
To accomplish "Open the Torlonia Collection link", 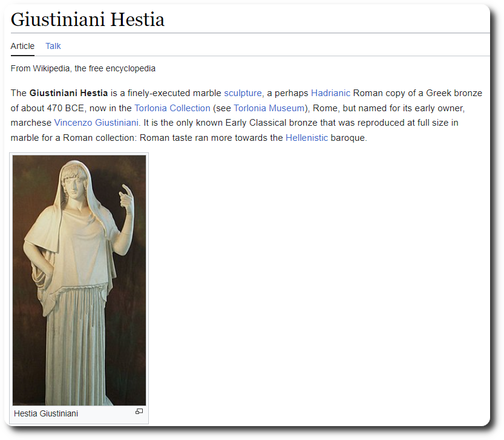I will point(172,108).
